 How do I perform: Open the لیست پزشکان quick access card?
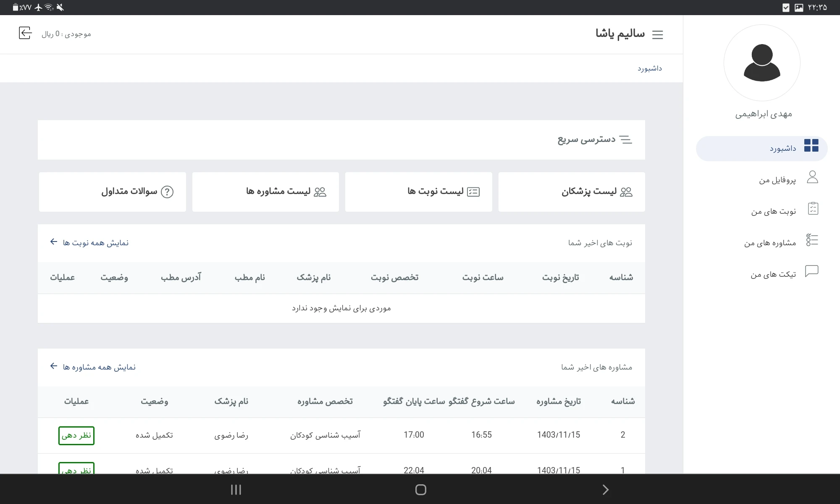571,192
